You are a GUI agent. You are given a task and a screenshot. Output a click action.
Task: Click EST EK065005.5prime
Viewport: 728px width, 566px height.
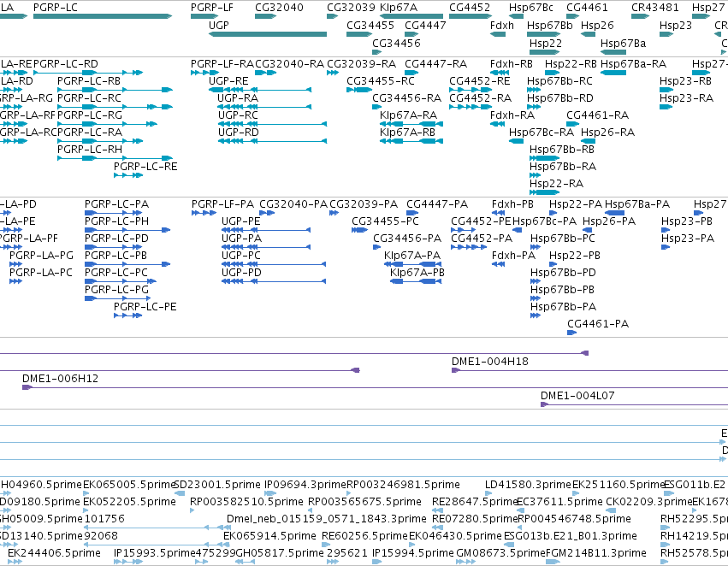point(129,484)
